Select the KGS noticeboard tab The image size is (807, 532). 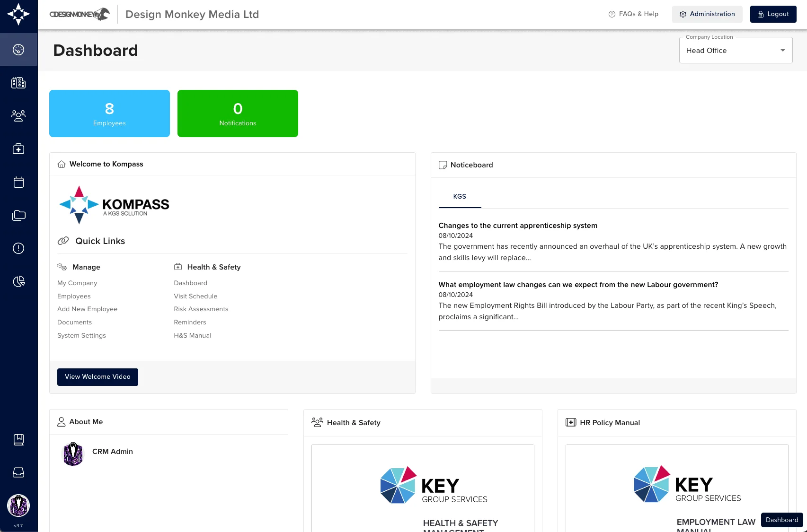(460, 197)
